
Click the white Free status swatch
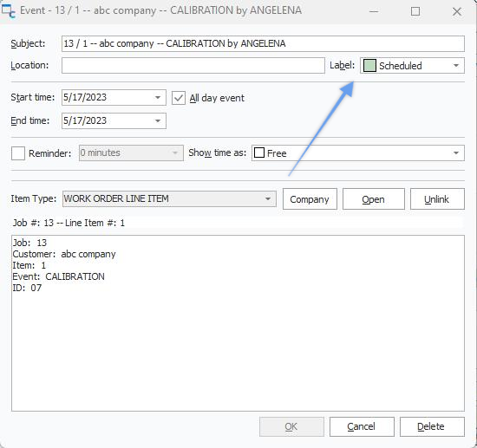point(259,153)
